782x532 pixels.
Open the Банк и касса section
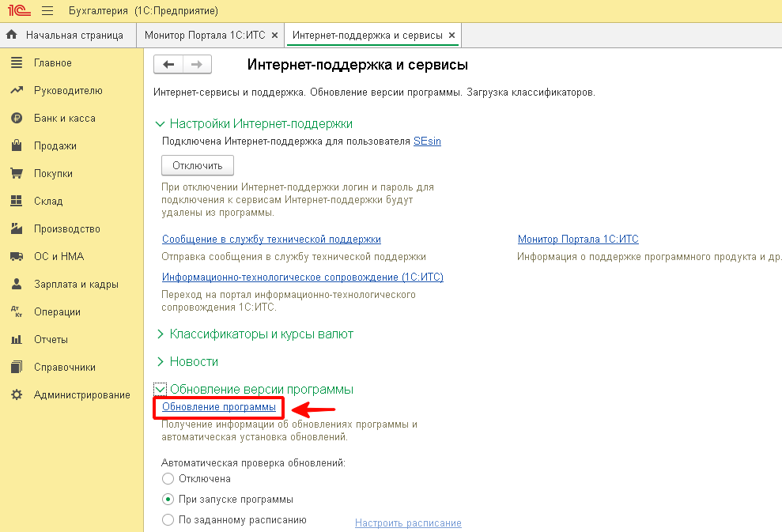65,118
